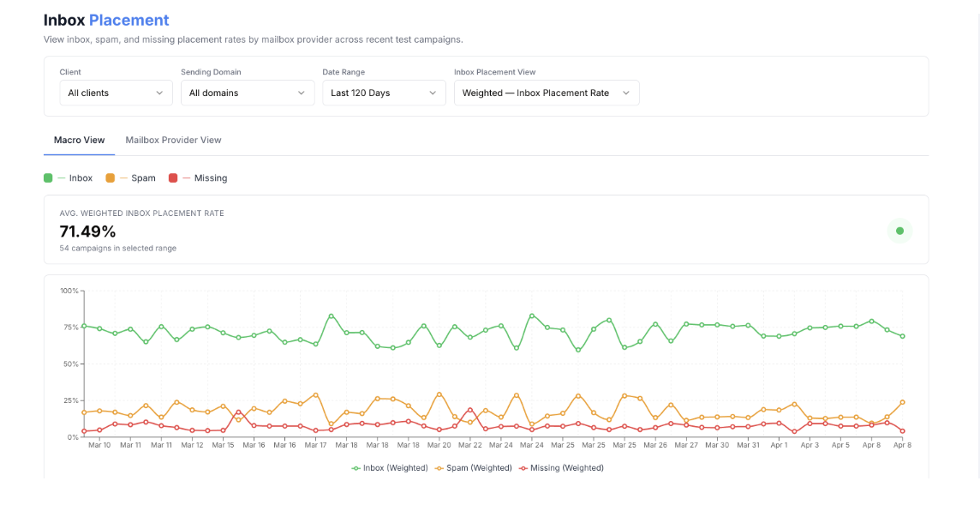Click the Mar 15 x-axis label
The image size is (980, 505).
[x=223, y=446]
